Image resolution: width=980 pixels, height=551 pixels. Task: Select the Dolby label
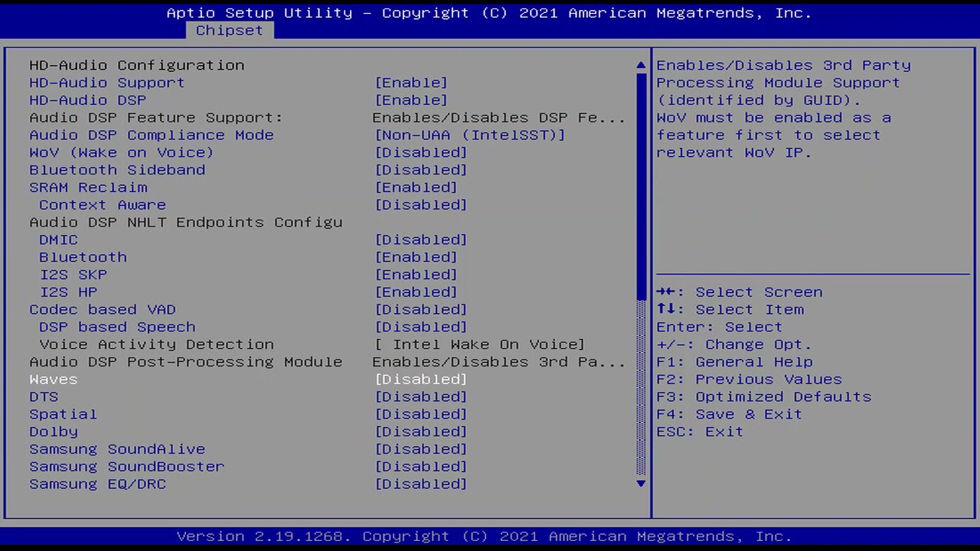[54, 432]
